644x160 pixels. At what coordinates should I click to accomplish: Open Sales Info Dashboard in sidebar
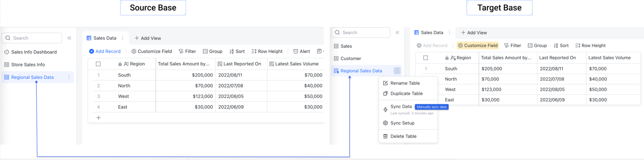34,52
